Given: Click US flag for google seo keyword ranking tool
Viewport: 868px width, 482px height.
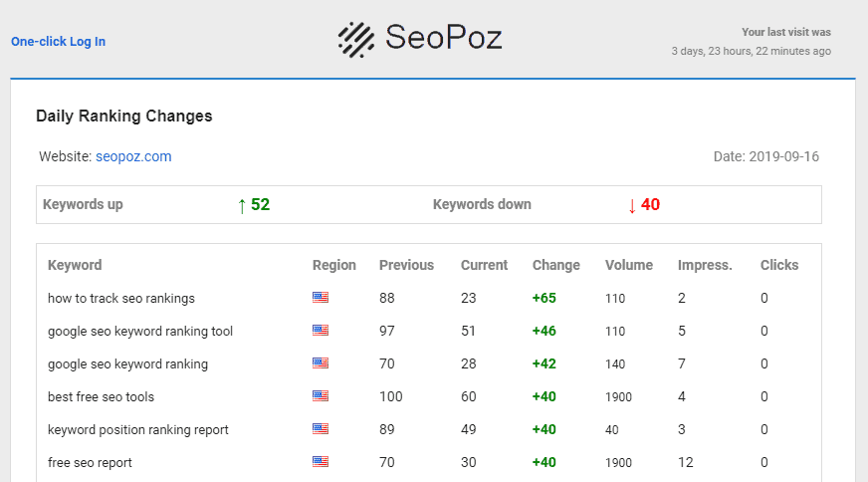Looking at the screenshot, I should click(321, 331).
